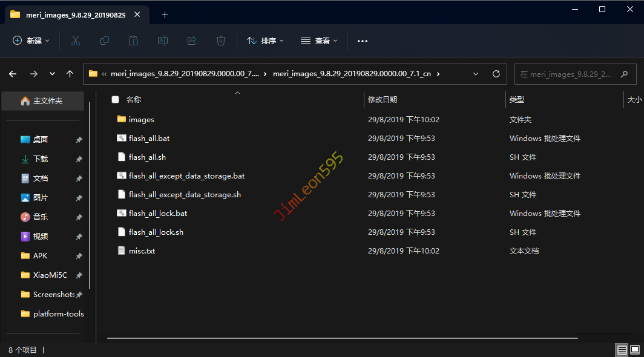
Task: Open the 查看 (View) menu
Action: pyautogui.click(x=319, y=41)
